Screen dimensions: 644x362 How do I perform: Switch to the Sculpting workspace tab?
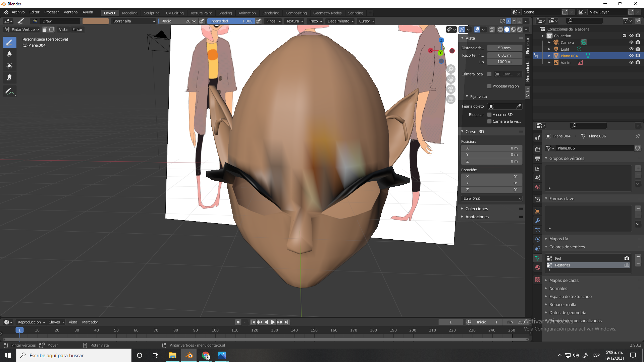pos(151,13)
